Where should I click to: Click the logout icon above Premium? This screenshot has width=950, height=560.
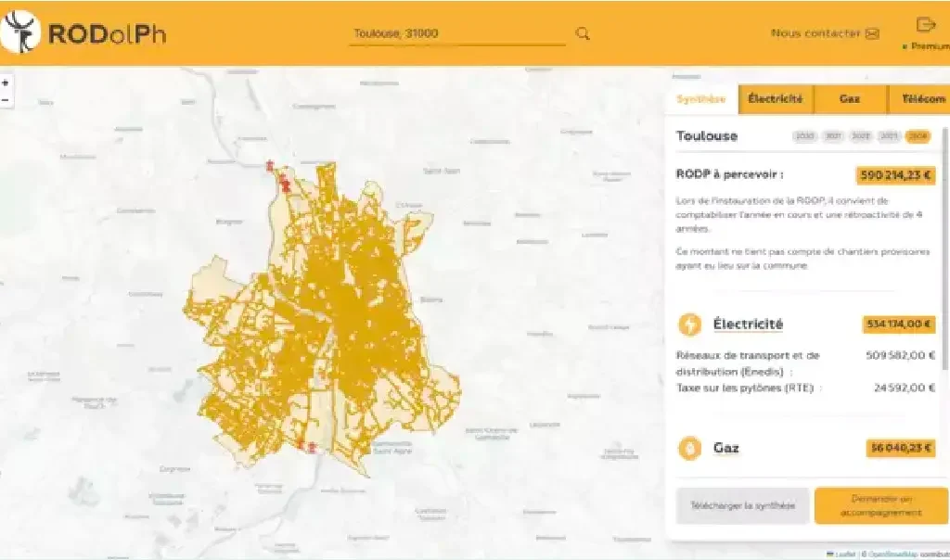pos(924,25)
